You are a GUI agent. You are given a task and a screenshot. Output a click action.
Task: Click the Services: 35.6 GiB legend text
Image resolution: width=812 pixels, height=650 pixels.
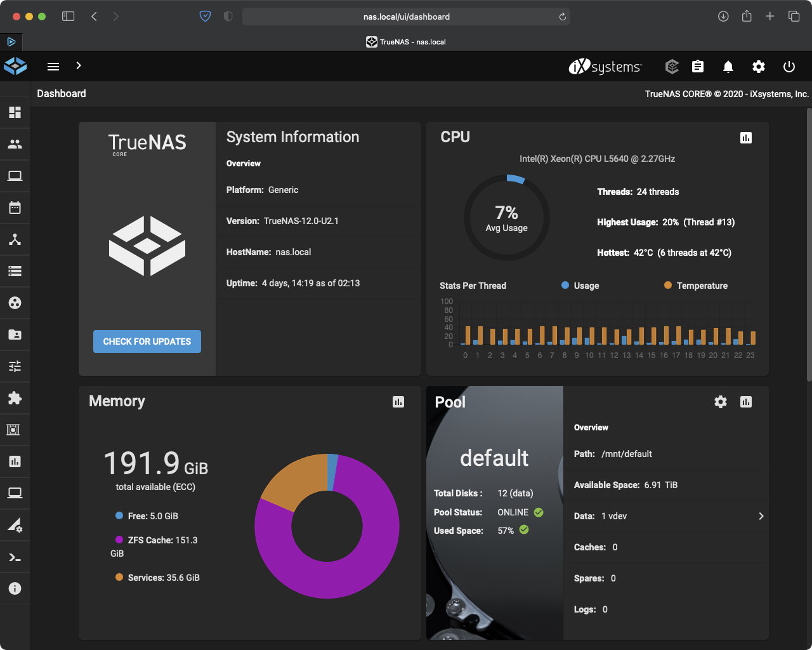pyautogui.click(x=164, y=578)
